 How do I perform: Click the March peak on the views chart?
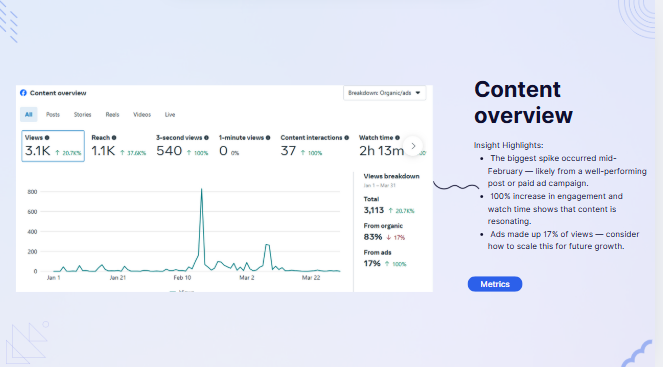(267, 245)
